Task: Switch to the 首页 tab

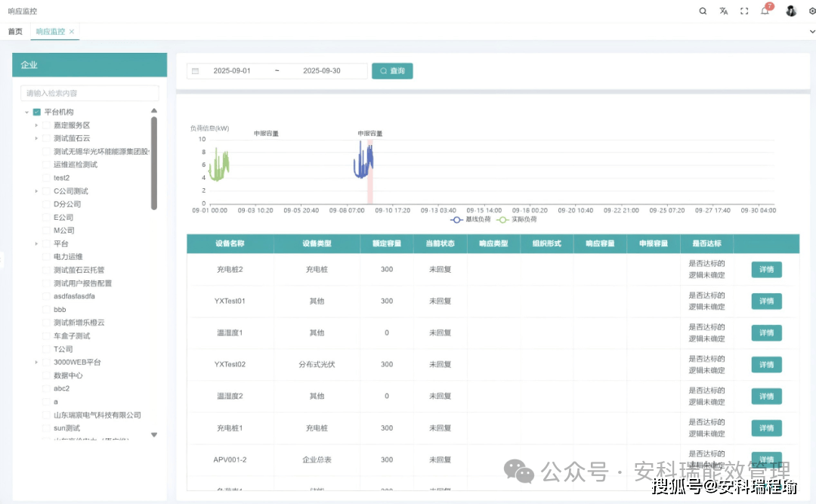Action: click(x=15, y=32)
